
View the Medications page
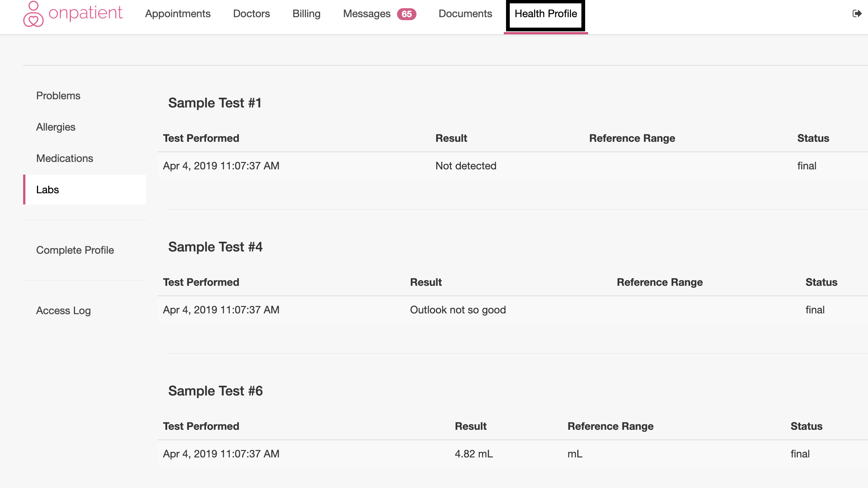[x=65, y=158]
